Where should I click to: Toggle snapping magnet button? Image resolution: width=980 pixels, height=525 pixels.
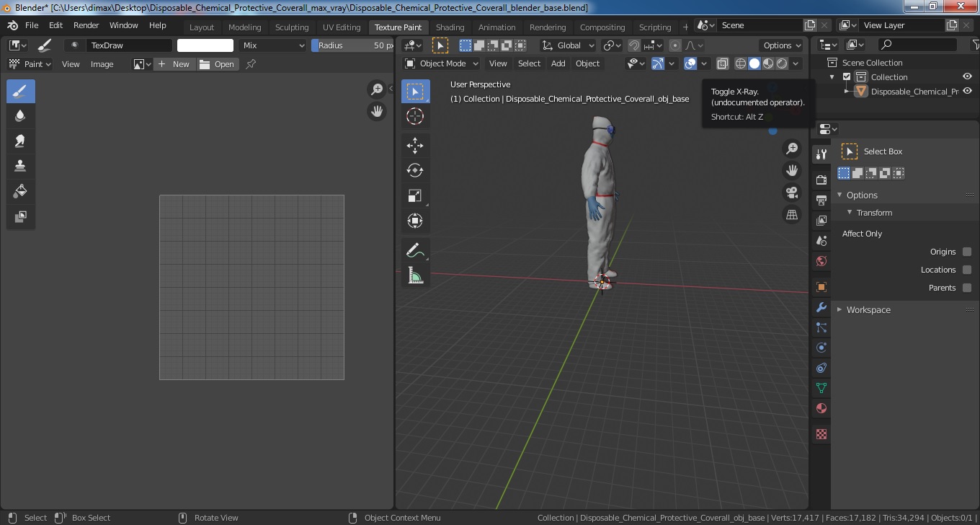(634, 45)
